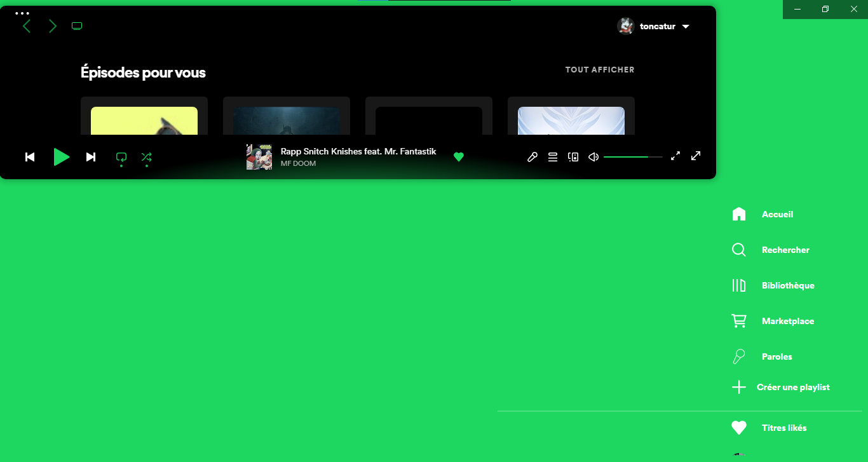Click TOUT AFFICHER next to Épisodes pour vous

(599, 69)
